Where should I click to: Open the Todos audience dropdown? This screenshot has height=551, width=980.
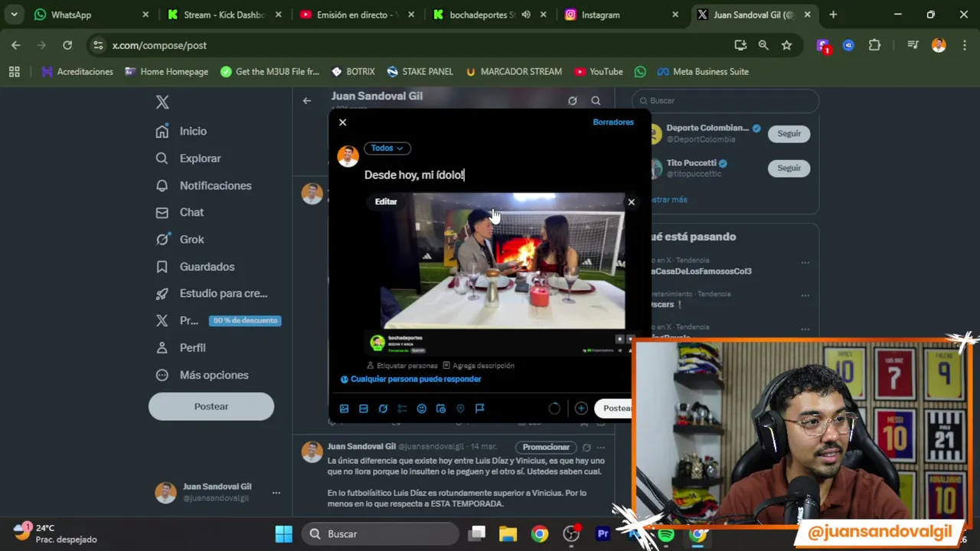(387, 148)
